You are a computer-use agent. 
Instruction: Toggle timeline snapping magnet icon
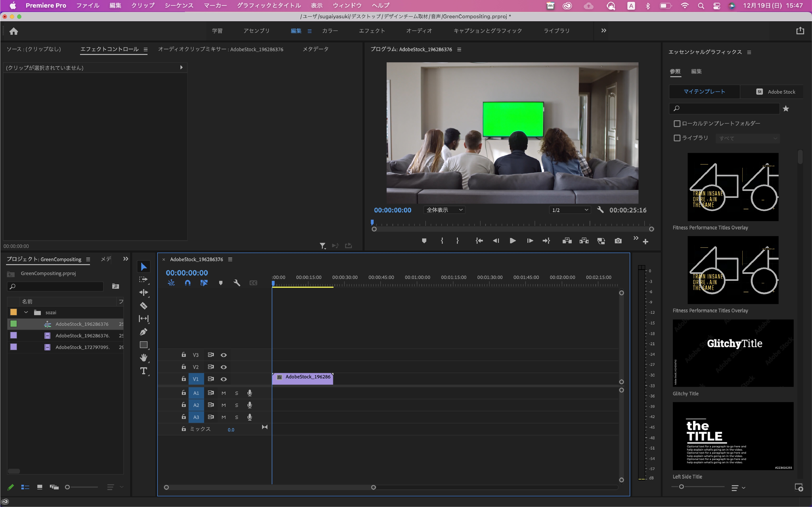188,283
